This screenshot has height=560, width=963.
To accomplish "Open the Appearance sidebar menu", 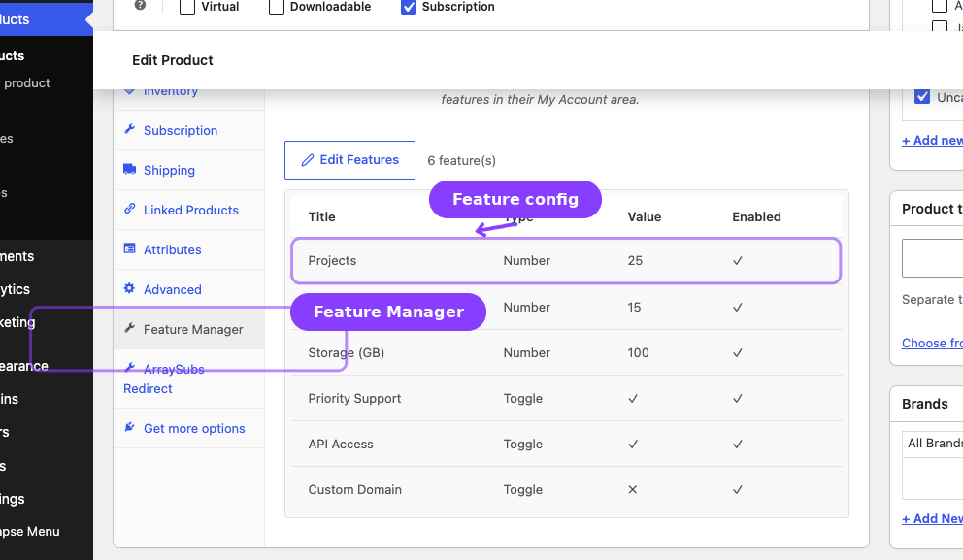I will (x=24, y=366).
